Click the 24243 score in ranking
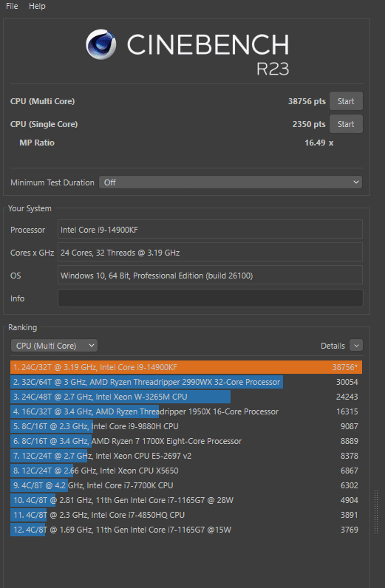 pos(347,397)
